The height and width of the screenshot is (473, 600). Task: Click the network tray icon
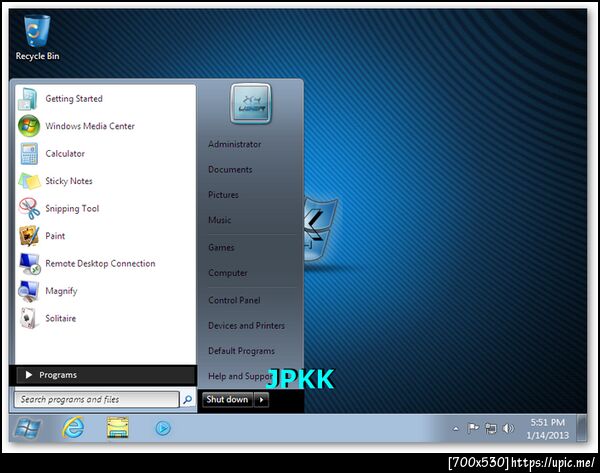[x=490, y=429]
